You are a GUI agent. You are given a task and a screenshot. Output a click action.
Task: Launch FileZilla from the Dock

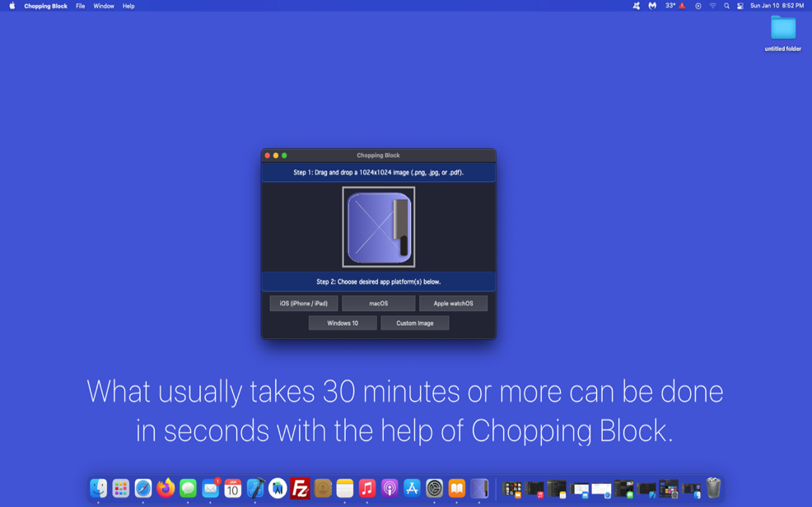click(x=300, y=488)
